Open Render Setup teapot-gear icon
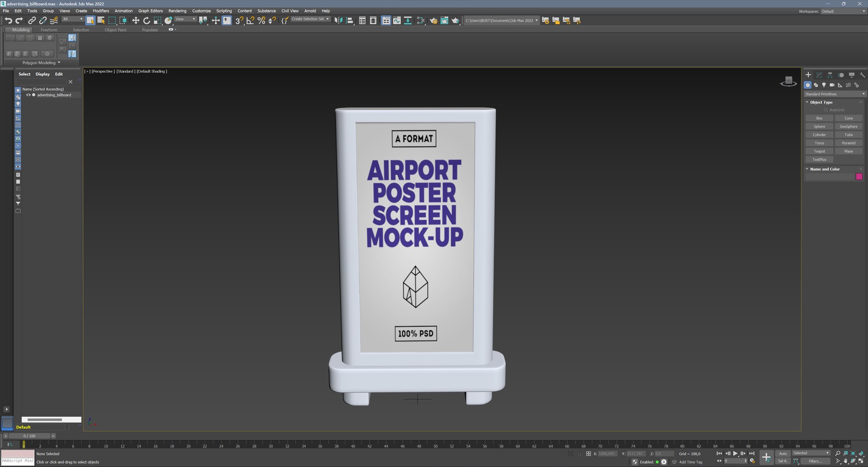Viewport: 868px width, 467px height. pos(434,20)
